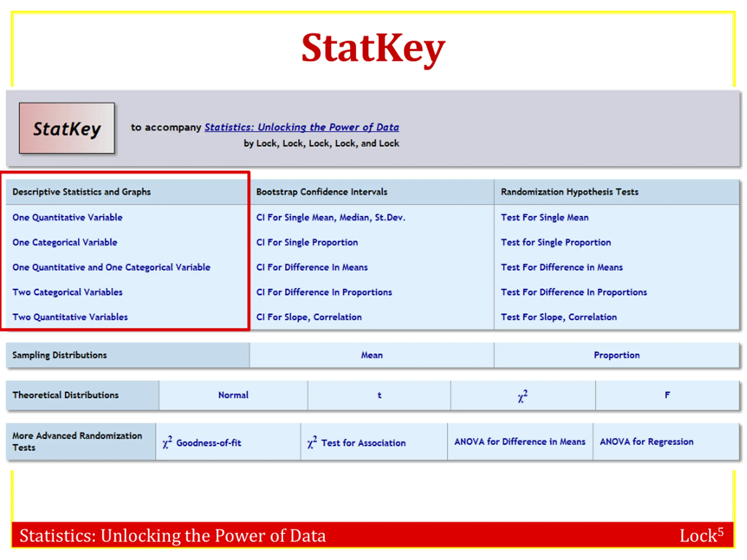This screenshot has height=560, width=747.
Task: Open Test For Slope, Correlation
Action: [558, 317]
